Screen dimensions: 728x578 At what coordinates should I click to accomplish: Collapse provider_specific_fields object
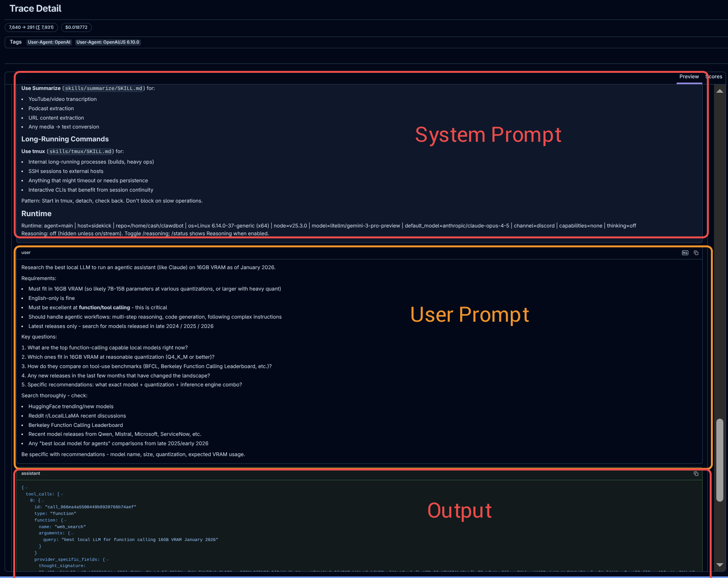(x=107, y=560)
